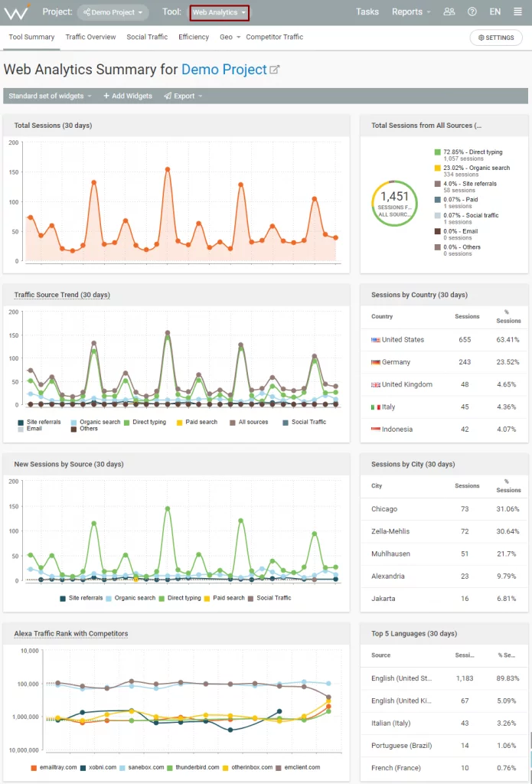The width and height of the screenshot is (532, 784).
Task: Toggle Paid search in New Sessions legend
Action: 224,598
